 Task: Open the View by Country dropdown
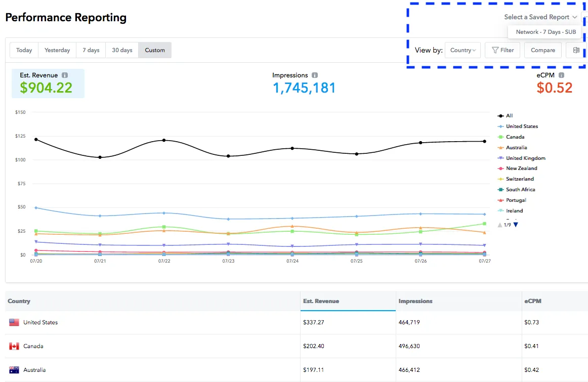coord(462,50)
